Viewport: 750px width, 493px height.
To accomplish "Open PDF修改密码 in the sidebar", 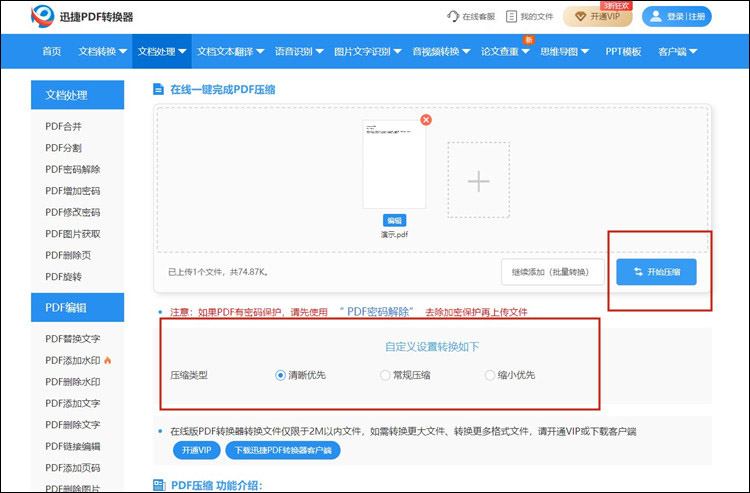I will (73, 212).
